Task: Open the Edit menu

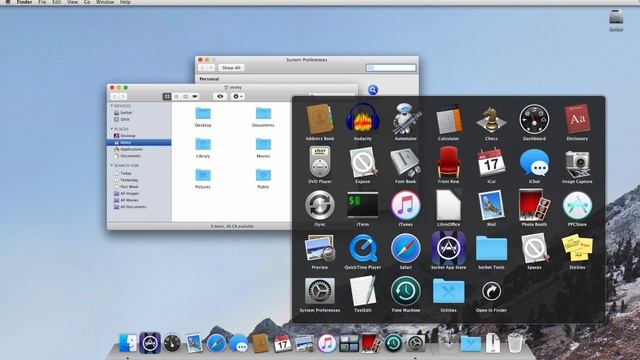Action: [x=56, y=2]
